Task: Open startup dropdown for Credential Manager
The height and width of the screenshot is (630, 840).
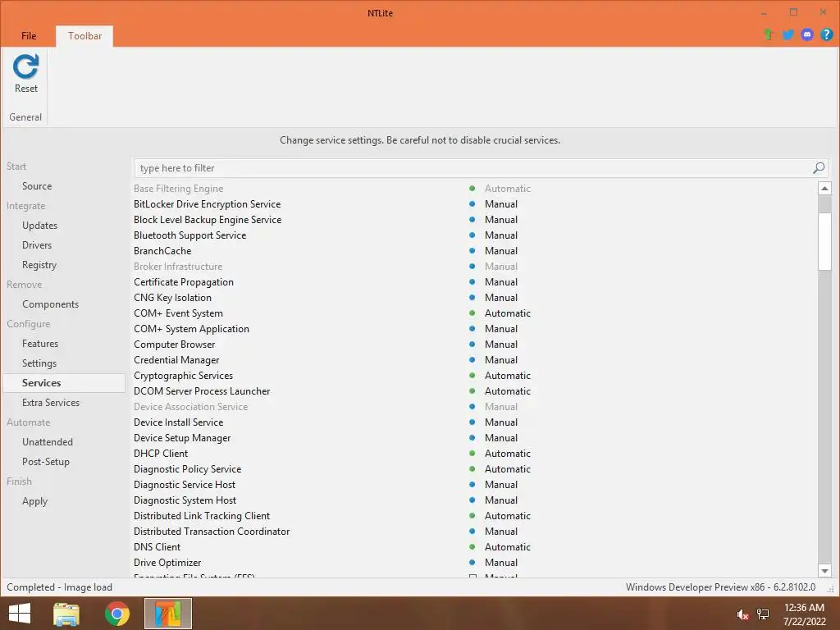Action: click(501, 360)
